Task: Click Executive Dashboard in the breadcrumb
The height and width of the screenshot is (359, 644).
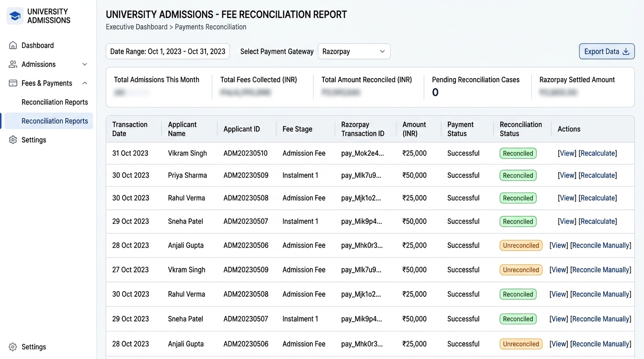Action: [137, 27]
